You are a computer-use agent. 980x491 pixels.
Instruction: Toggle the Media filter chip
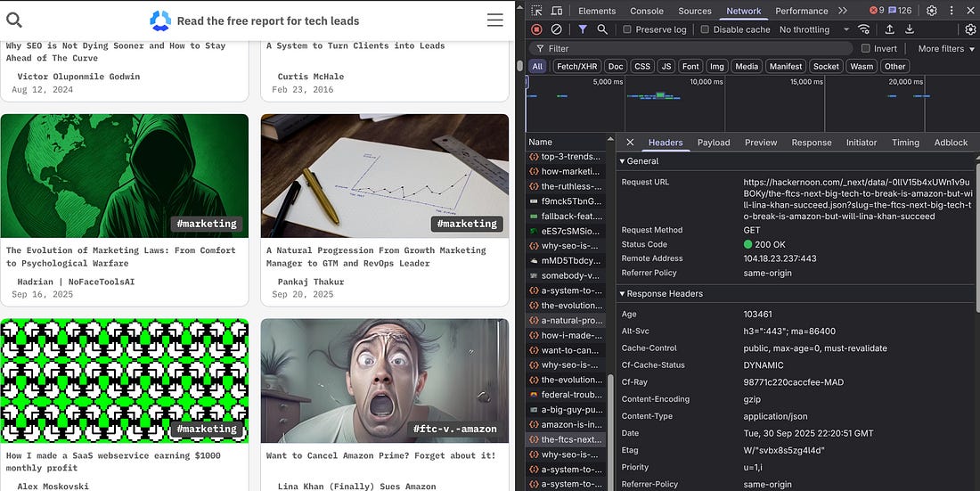(x=747, y=66)
